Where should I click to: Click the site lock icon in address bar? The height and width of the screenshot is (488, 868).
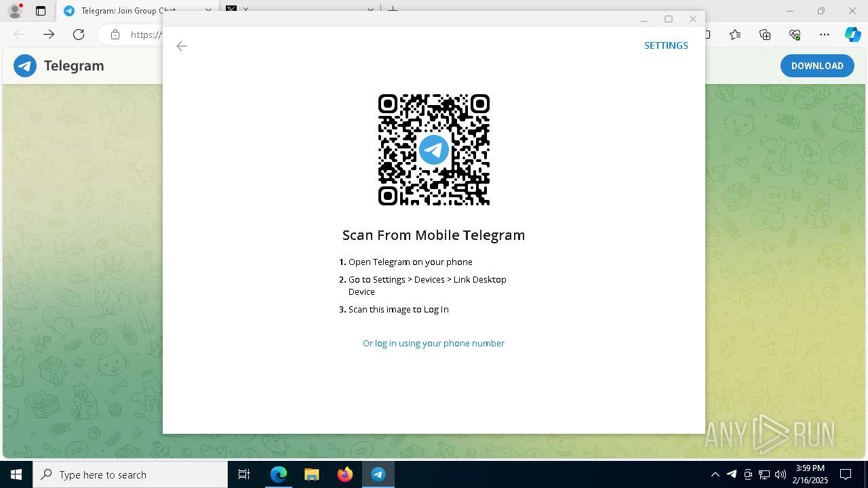pos(115,35)
